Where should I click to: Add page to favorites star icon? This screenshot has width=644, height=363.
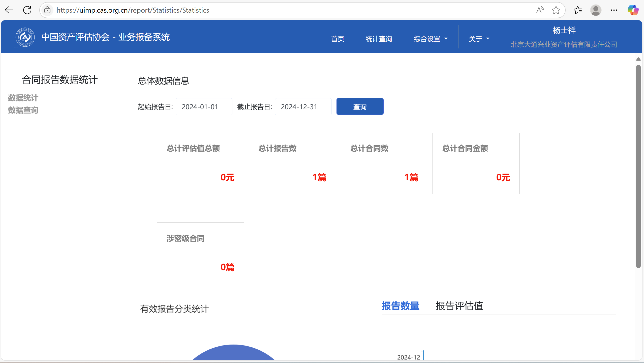556,10
